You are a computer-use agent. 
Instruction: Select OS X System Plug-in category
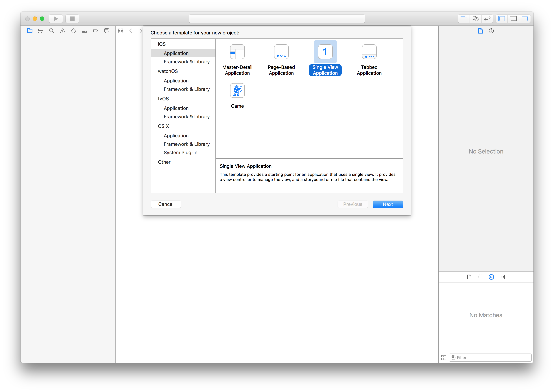(180, 153)
